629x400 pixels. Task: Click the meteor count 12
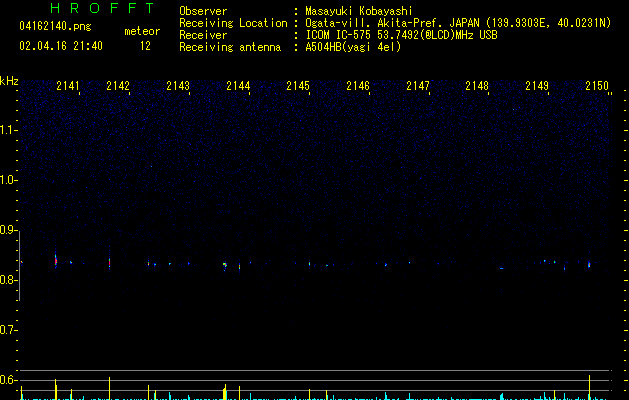pyautogui.click(x=145, y=46)
